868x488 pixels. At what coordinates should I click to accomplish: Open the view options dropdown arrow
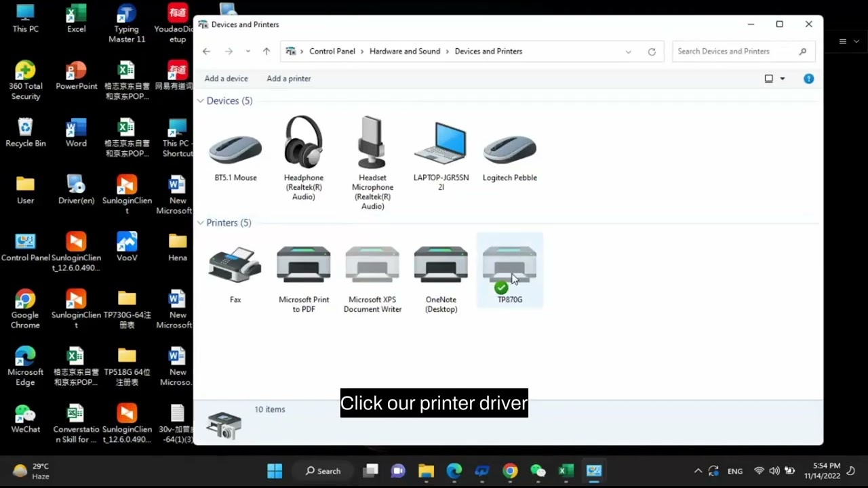point(782,79)
